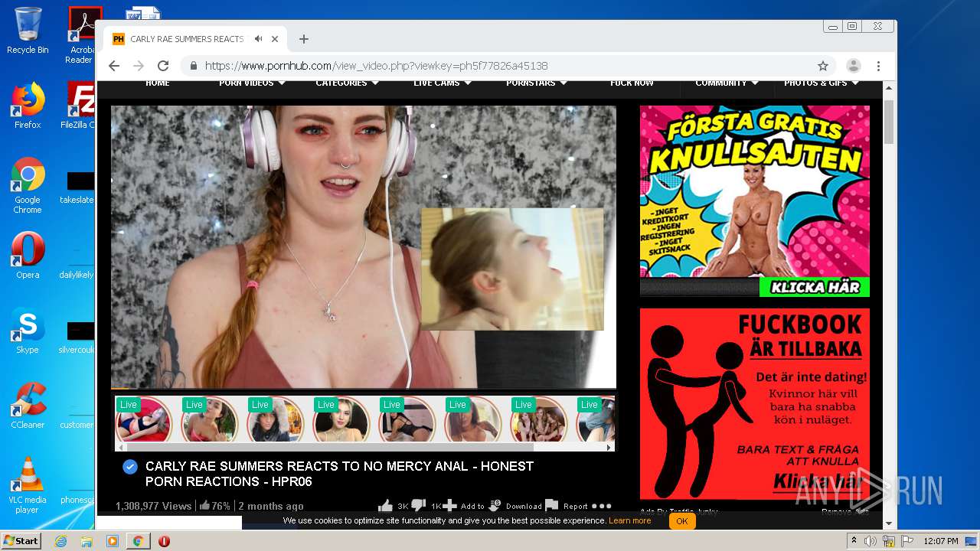Click the browser Forward arrow

[x=139, y=66]
